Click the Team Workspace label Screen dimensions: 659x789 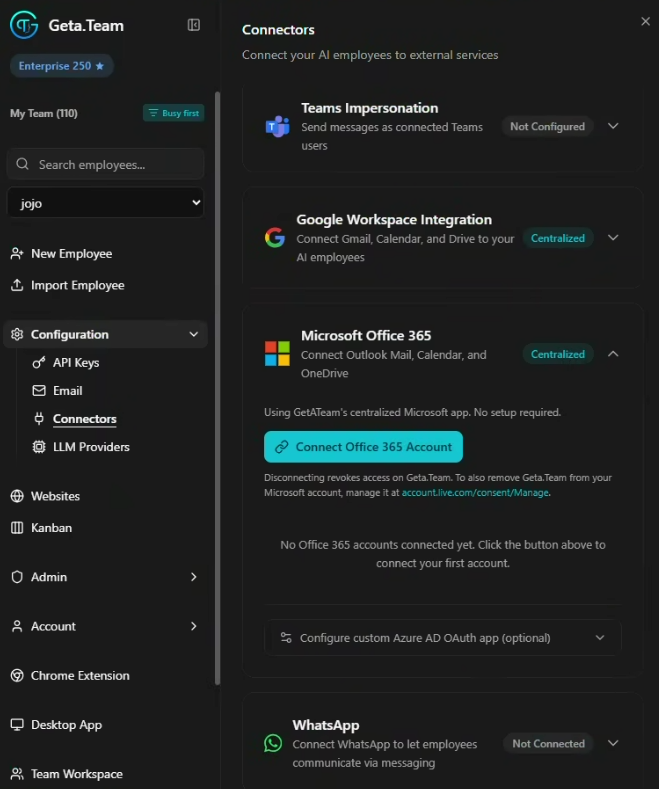coord(77,774)
